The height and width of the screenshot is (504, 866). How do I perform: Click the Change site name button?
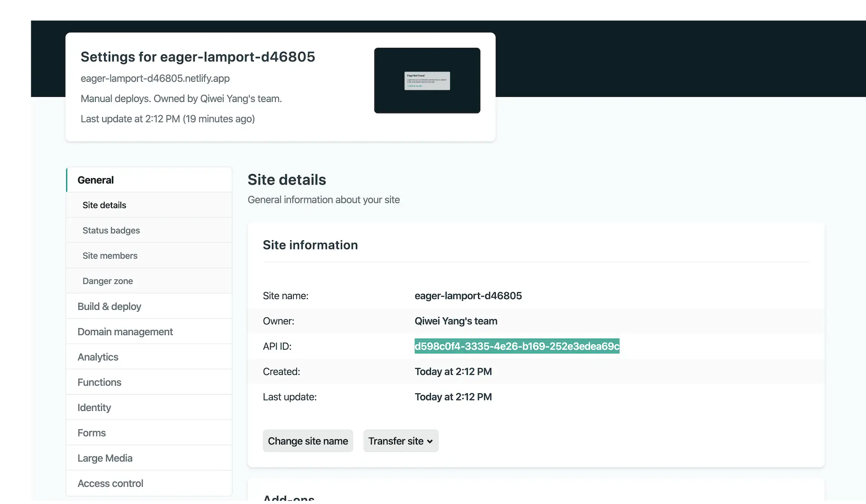click(x=308, y=441)
